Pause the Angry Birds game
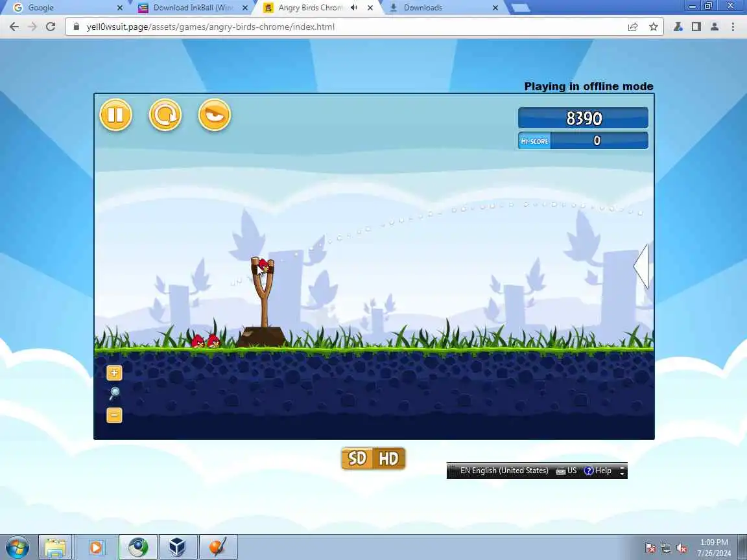Screen dimensions: 747x560 coord(115,115)
